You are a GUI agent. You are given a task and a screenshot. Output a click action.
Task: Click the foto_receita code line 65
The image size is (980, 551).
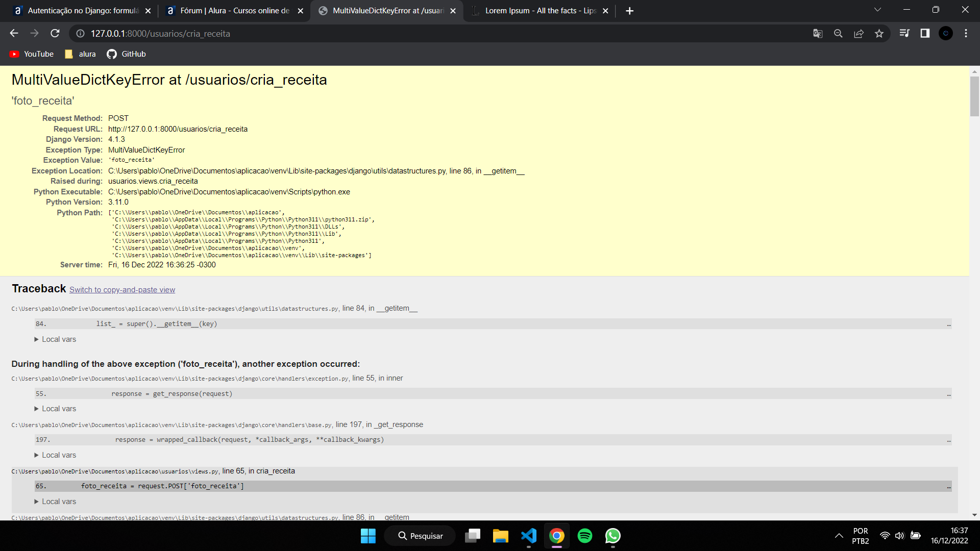[493, 486]
